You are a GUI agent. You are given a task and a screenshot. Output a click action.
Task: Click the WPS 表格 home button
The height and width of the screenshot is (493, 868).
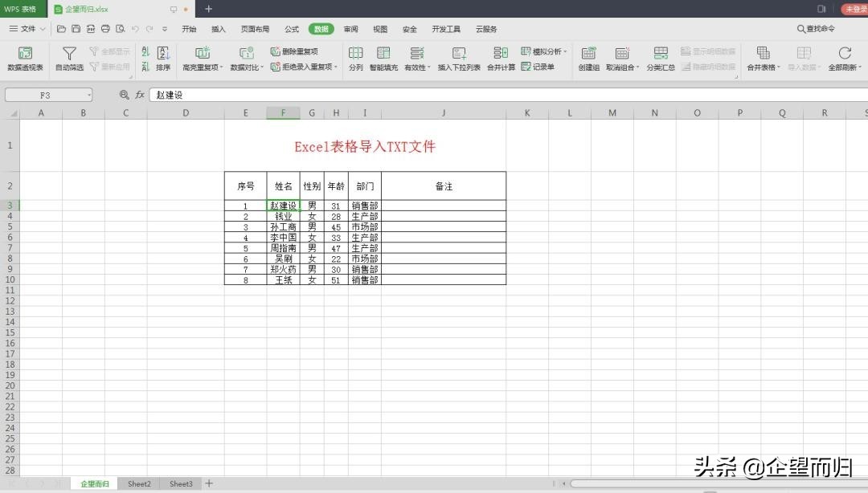(23, 9)
